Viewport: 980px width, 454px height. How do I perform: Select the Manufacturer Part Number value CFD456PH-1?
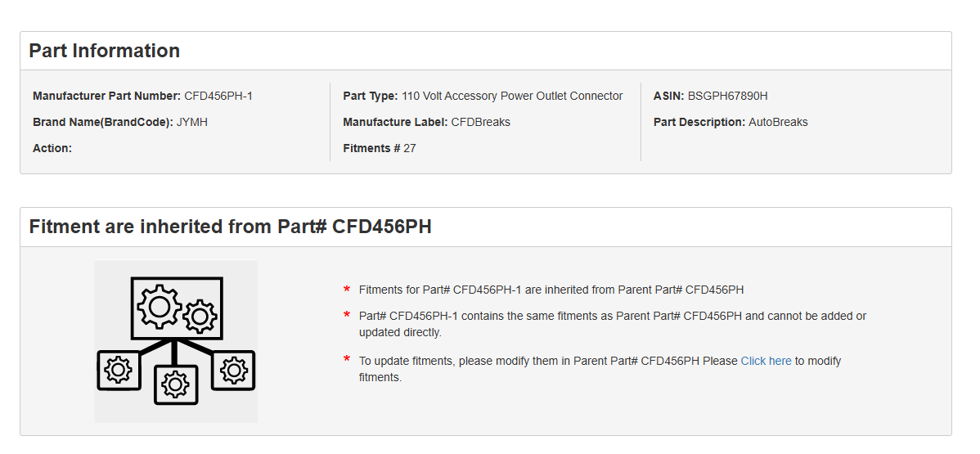218,96
